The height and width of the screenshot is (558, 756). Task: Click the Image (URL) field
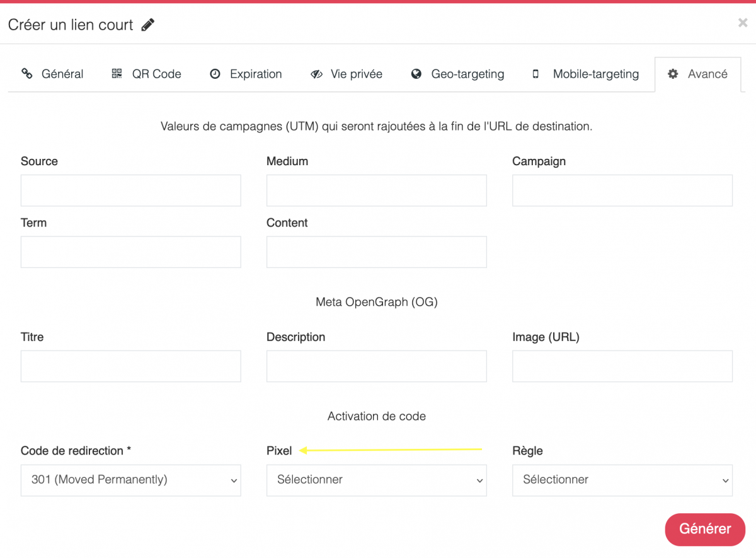click(x=622, y=366)
